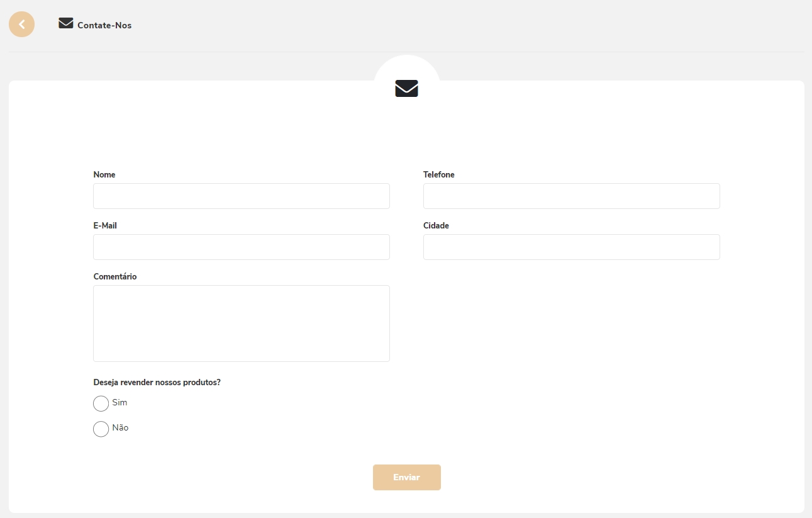Image resolution: width=812 pixels, height=518 pixels.
Task: Click the Sim option label text
Action: click(120, 402)
